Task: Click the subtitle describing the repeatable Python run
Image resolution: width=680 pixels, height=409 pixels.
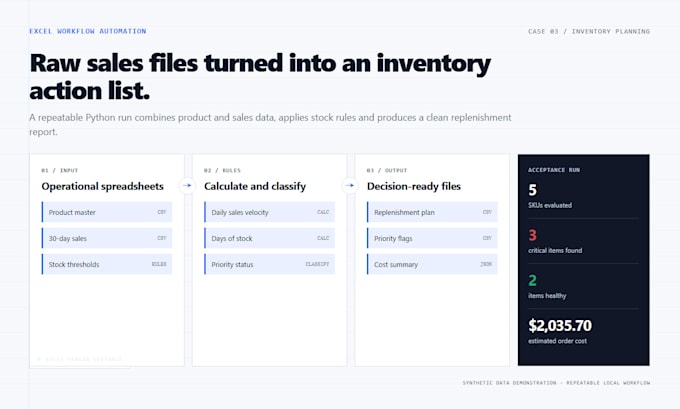Action: pyautogui.click(x=270, y=124)
